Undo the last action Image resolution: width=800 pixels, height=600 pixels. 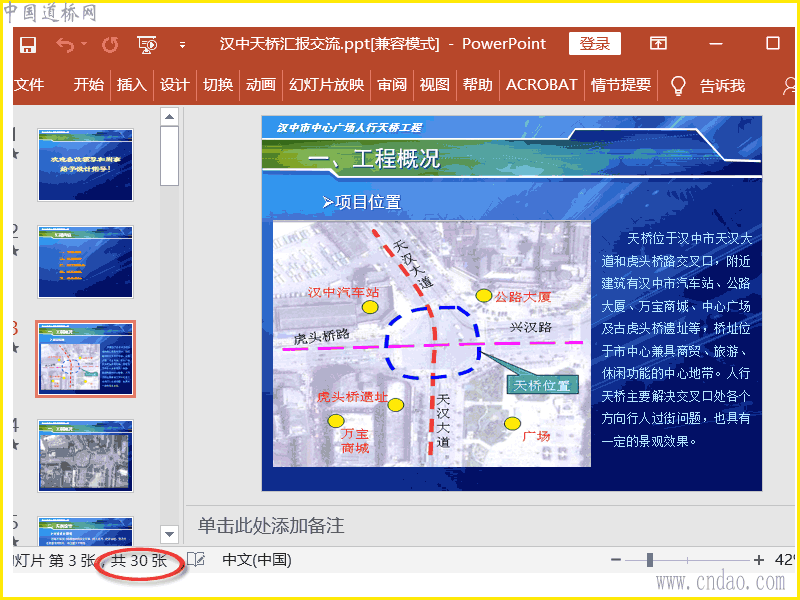65,44
